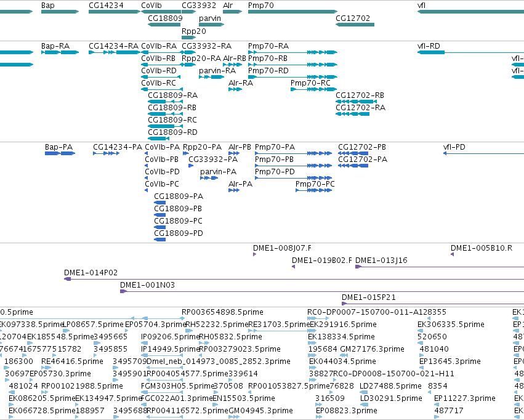The image size is (524, 420).
Task: Click the EP13645.3prime EST label
Action: 450,361
